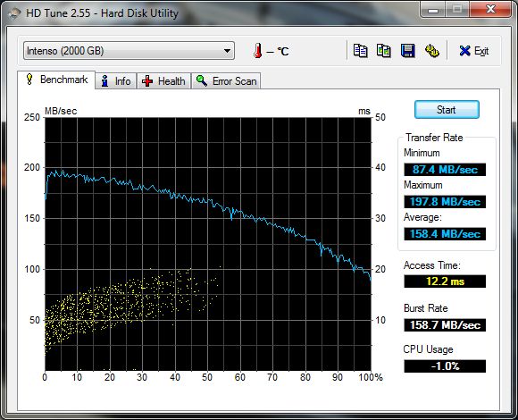Click the Burst Rate 158.7 MB/sec value

pyautogui.click(x=445, y=325)
